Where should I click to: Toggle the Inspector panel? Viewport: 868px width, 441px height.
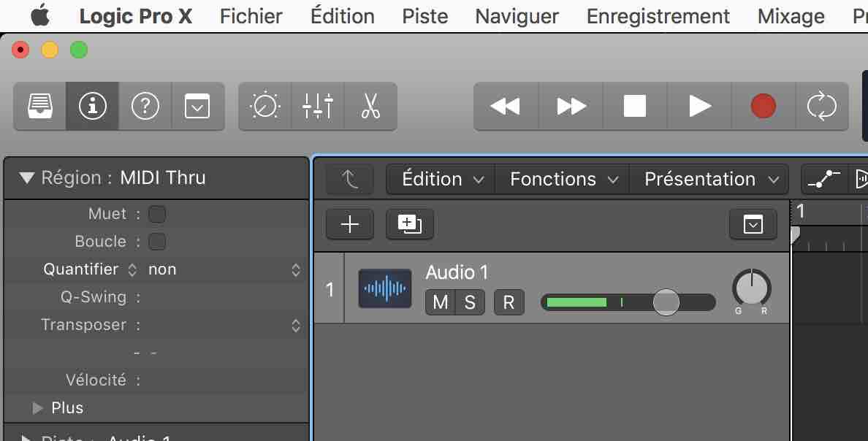93,107
